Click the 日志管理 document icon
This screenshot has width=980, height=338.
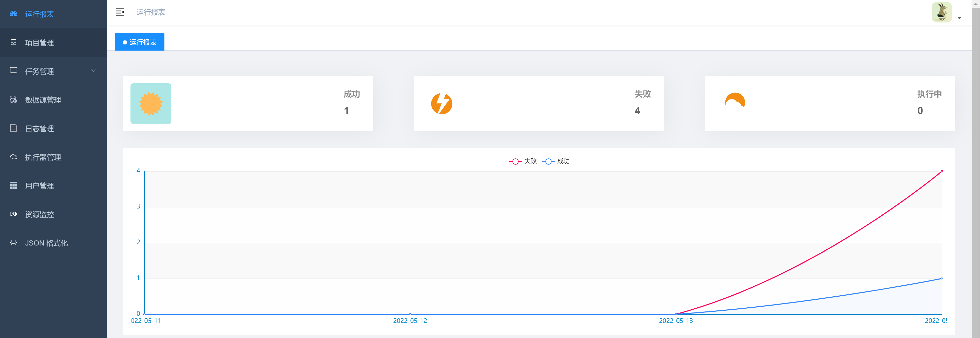14,128
